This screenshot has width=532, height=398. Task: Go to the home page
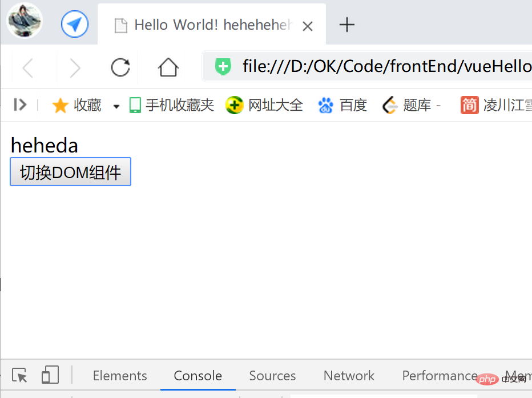(x=168, y=67)
